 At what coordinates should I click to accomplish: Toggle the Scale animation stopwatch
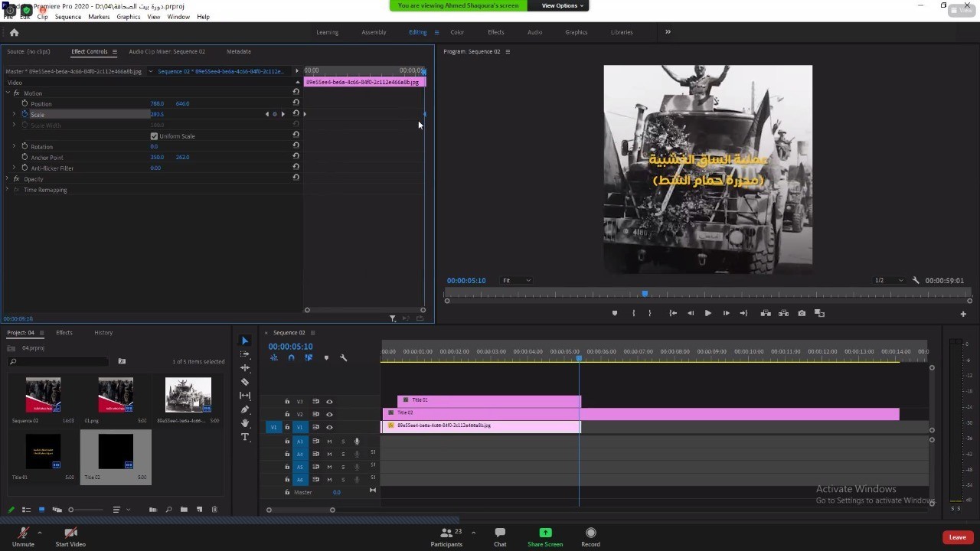click(24, 114)
